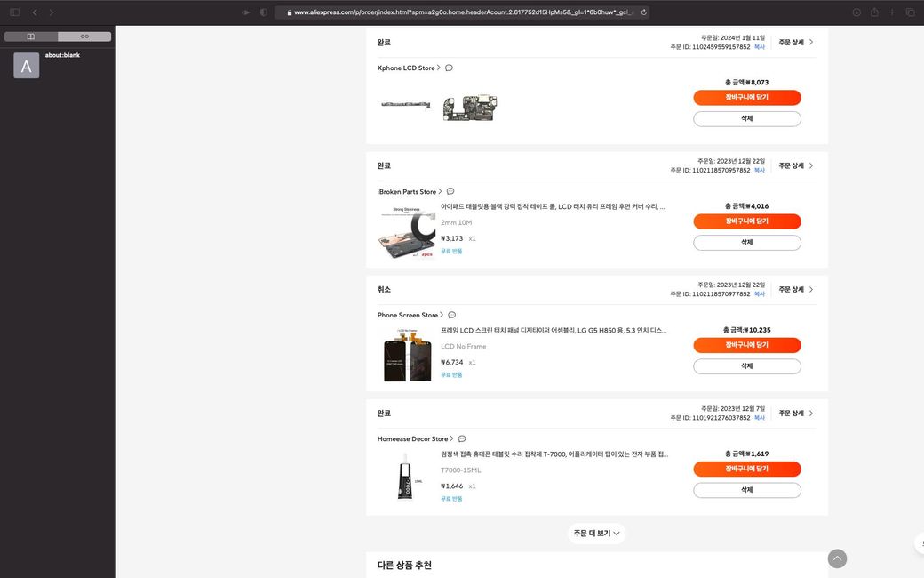Image resolution: width=924 pixels, height=578 pixels.
Task: Open the Homeease Decor Store page
Action: pyautogui.click(x=413, y=439)
